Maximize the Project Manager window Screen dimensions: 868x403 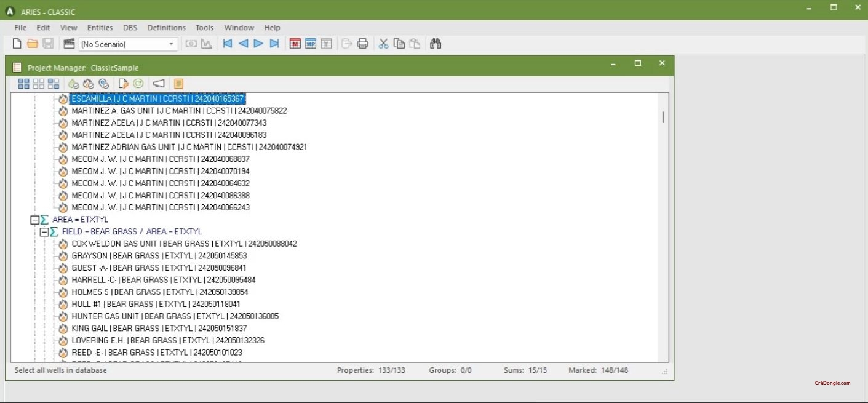coord(638,63)
